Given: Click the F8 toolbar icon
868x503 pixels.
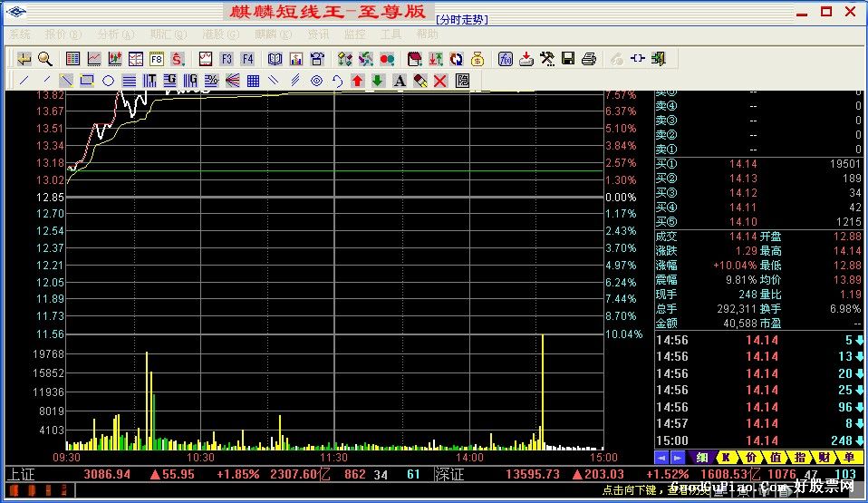Looking at the screenshot, I should point(157,59).
